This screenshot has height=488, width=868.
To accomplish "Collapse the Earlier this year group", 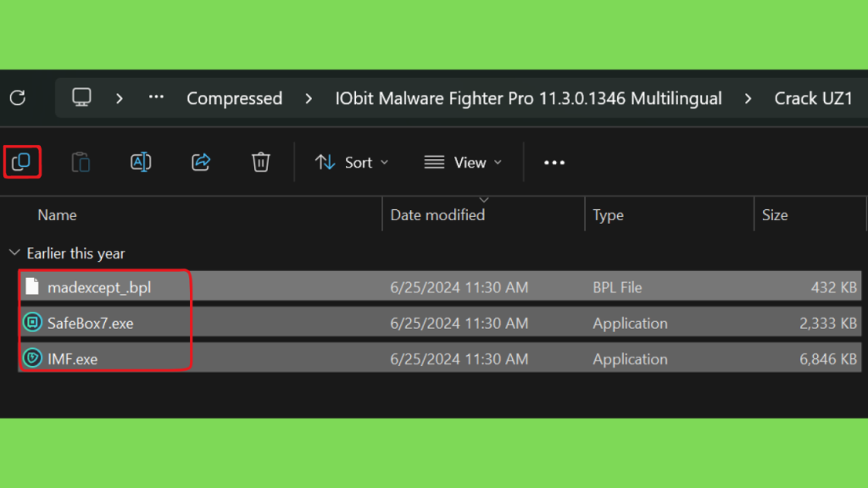I will click(x=14, y=252).
